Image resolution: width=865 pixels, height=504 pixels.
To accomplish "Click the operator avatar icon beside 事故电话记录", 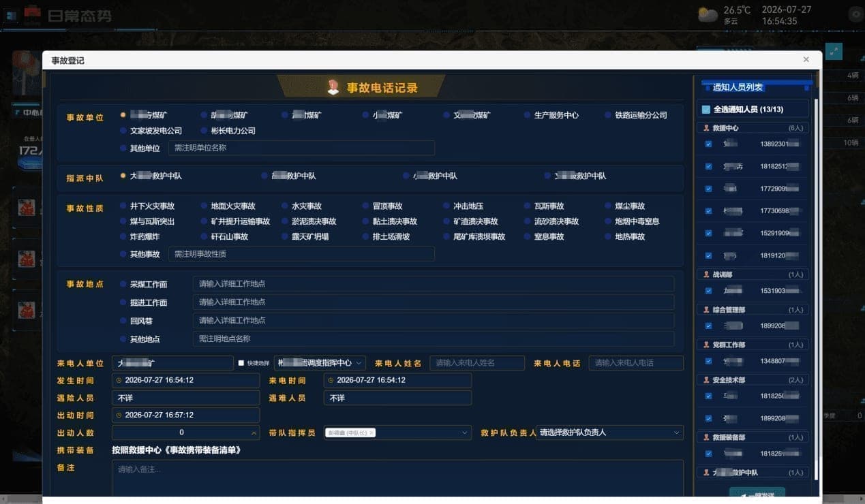I will 333,87.
